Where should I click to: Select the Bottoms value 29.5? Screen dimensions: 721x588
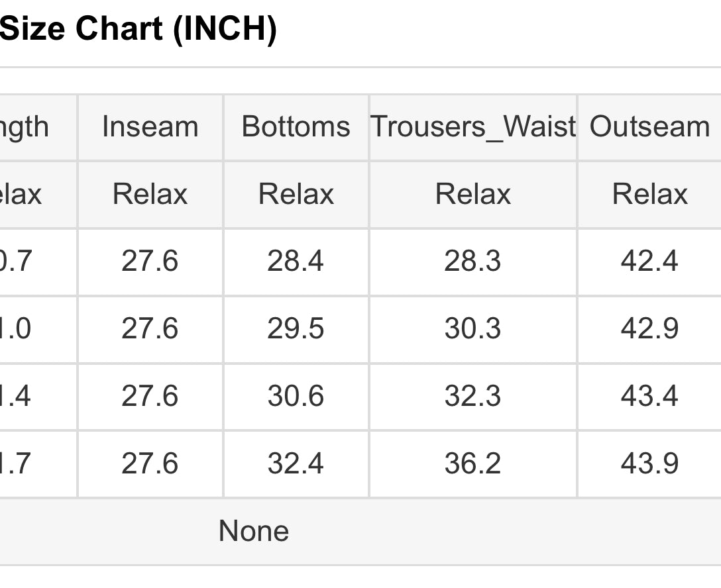(x=296, y=329)
